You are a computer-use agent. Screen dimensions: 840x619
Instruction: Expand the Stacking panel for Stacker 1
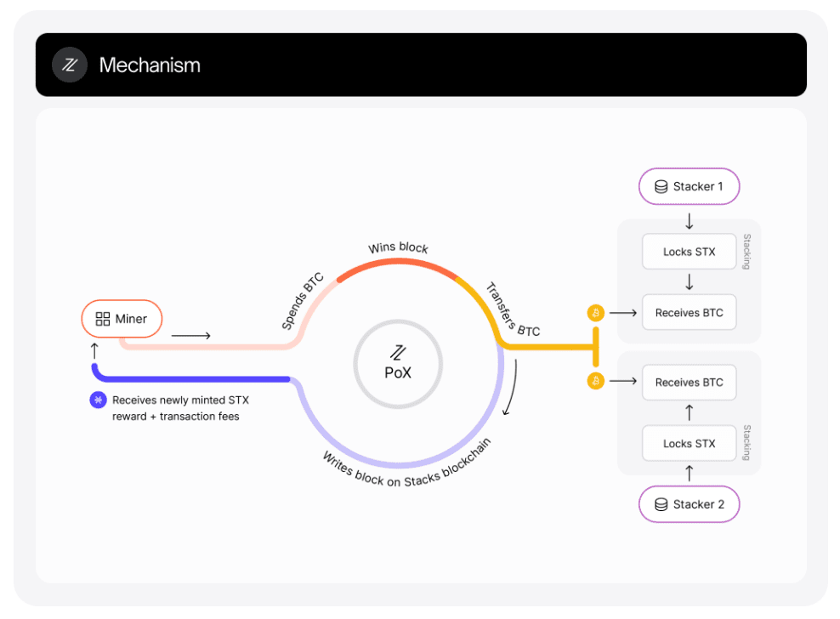click(x=747, y=251)
